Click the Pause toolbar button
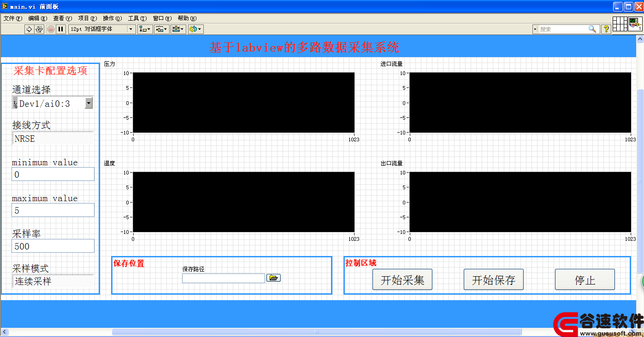The width and height of the screenshot is (644, 337). [x=61, y=29]
